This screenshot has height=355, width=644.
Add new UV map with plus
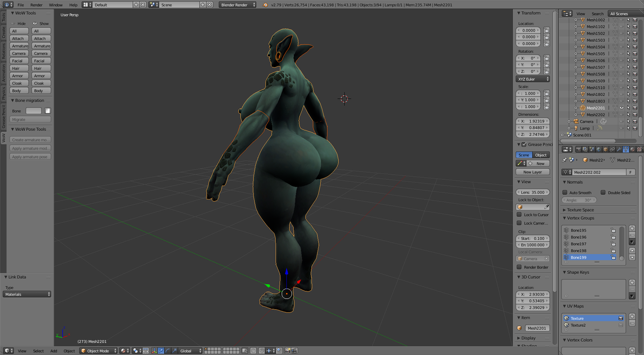pyautogui.click(x=632, y=317)
